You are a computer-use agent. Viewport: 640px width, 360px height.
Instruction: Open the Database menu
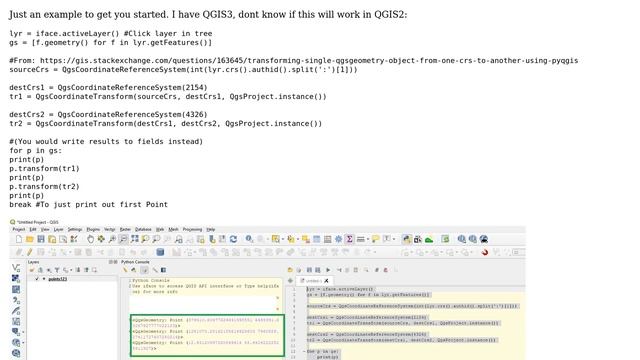pyautogui.click(x=143, y=229)
